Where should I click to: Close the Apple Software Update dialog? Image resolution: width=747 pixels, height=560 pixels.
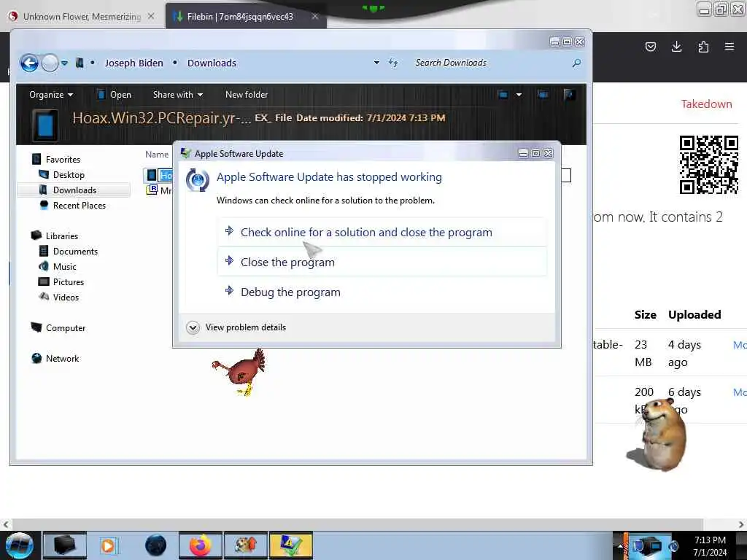[x=549, y=153]
